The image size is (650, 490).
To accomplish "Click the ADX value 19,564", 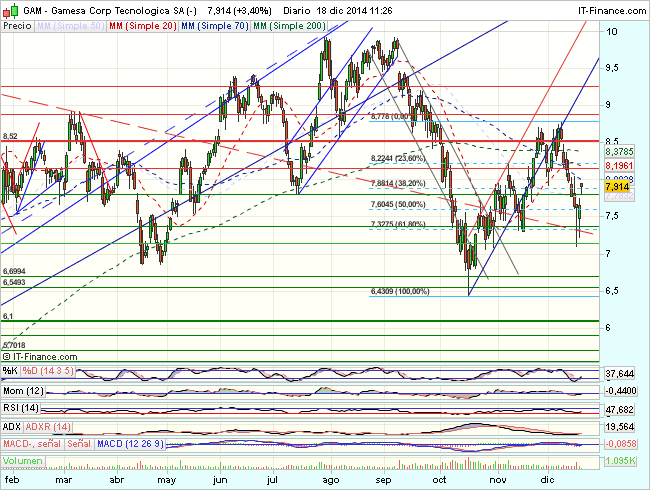I will 620,427.
